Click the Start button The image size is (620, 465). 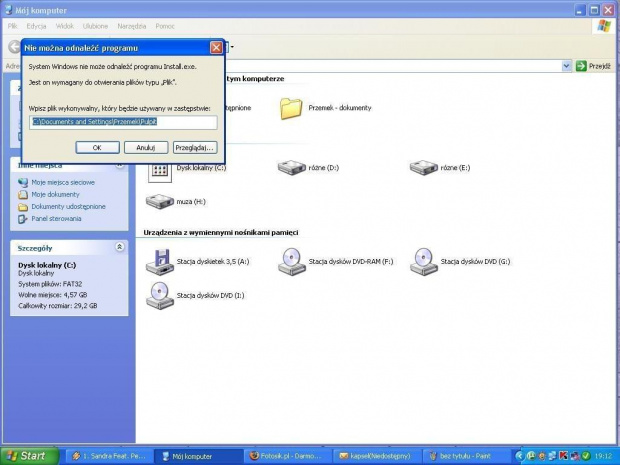pos(30,456)
